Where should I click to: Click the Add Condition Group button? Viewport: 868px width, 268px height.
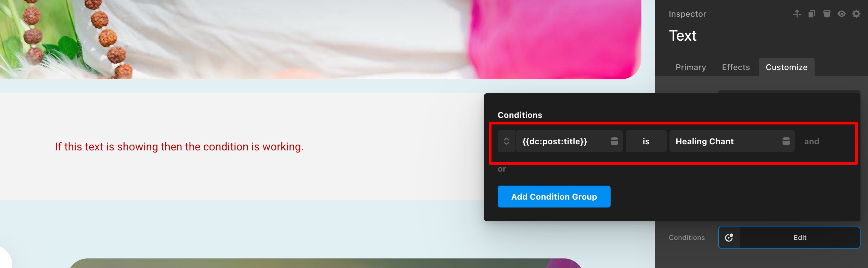[x=554, y=197]
